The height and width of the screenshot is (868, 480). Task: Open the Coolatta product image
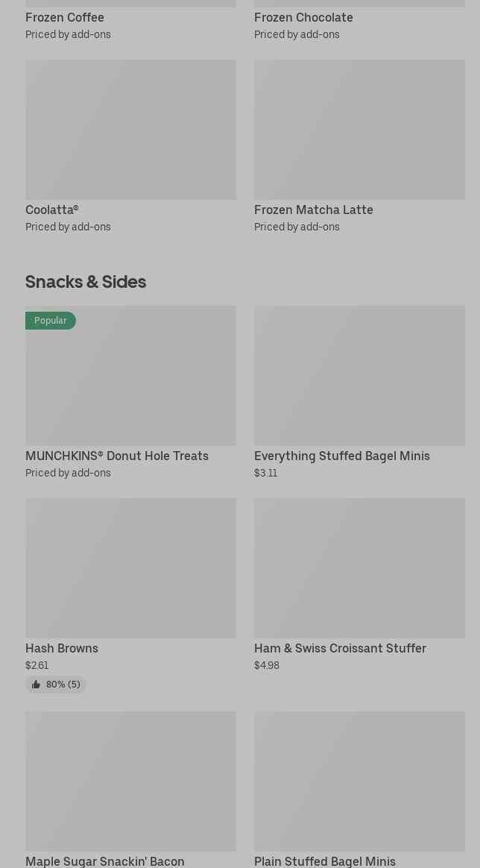click(x=130, y=130)
